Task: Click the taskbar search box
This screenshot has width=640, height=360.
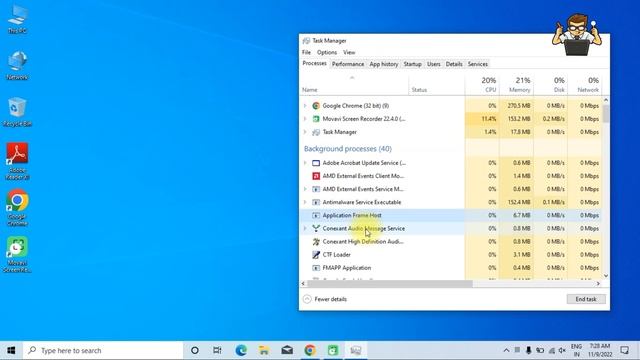Action: tap(103, 350)
